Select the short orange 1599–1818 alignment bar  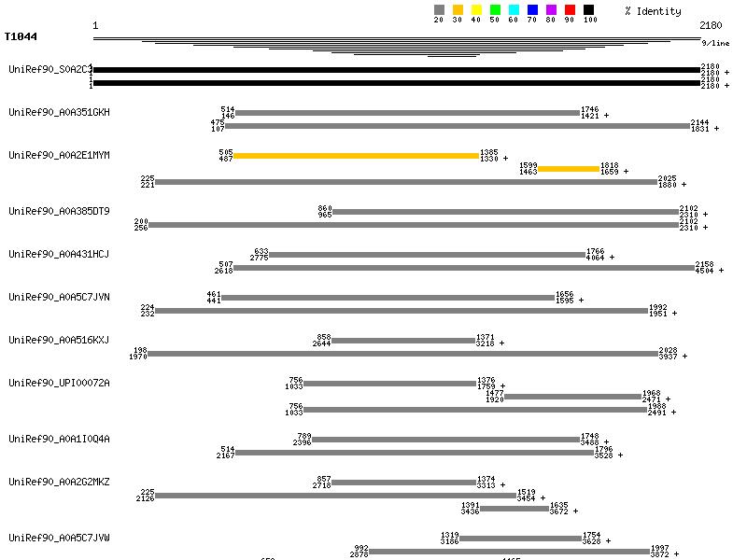pyautogui.click(x=568, y=169)
